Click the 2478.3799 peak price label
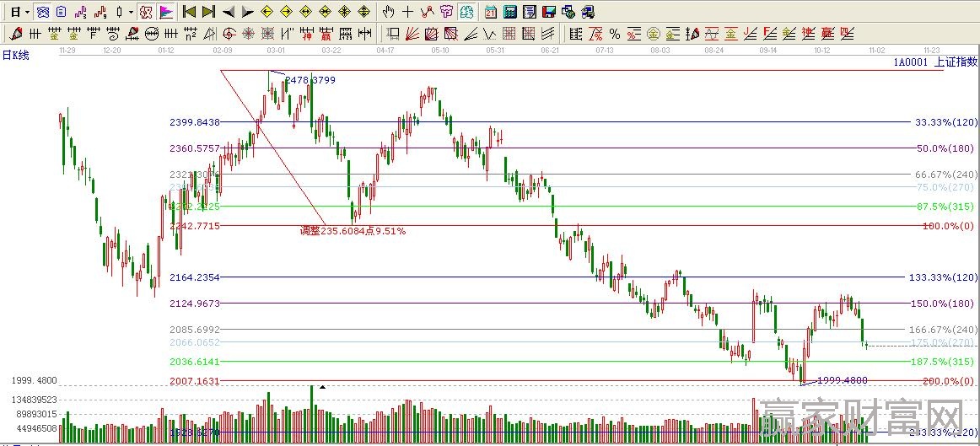Viewport: 980px width, 446px height. point(310,80)
